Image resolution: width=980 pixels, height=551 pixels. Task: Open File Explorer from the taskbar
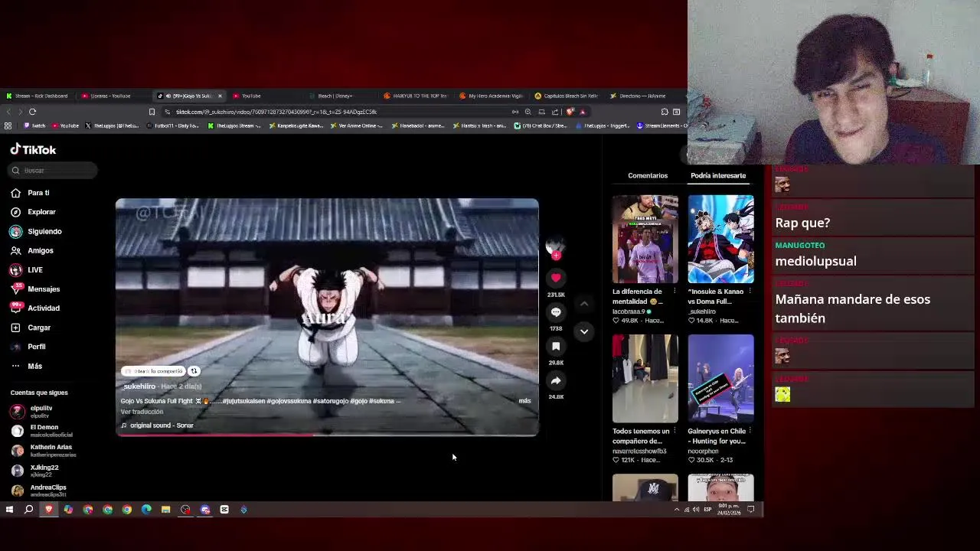[x=165, y=510]
